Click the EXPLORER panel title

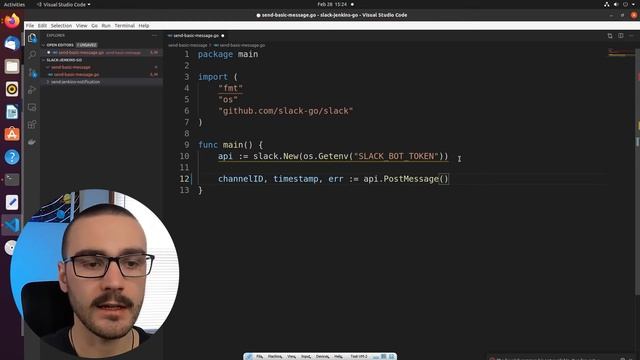(56, 36)
